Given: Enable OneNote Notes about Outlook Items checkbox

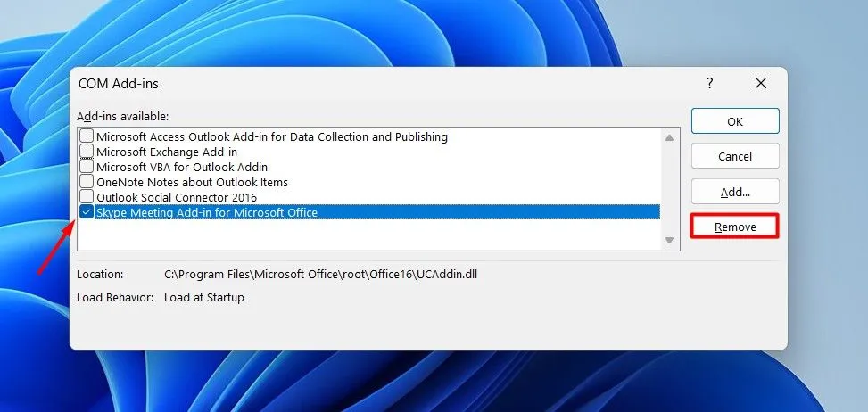Looking at the screenshot, I should [87, 182].
